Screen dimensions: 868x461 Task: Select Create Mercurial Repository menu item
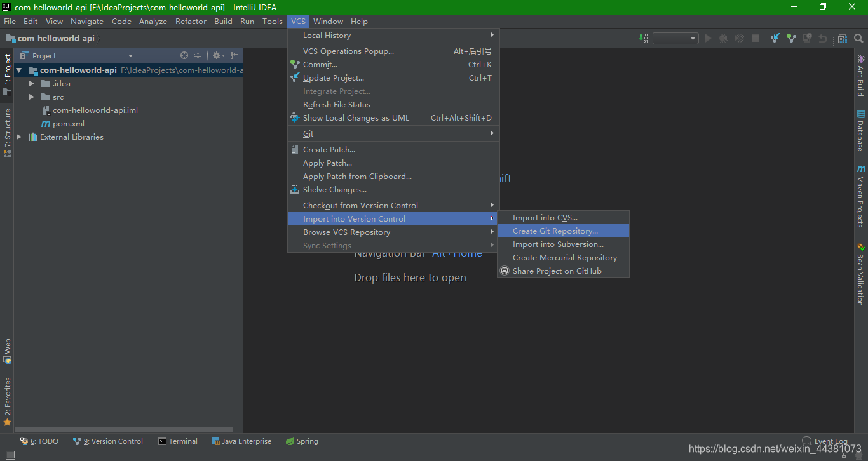(x=563, y=258)
